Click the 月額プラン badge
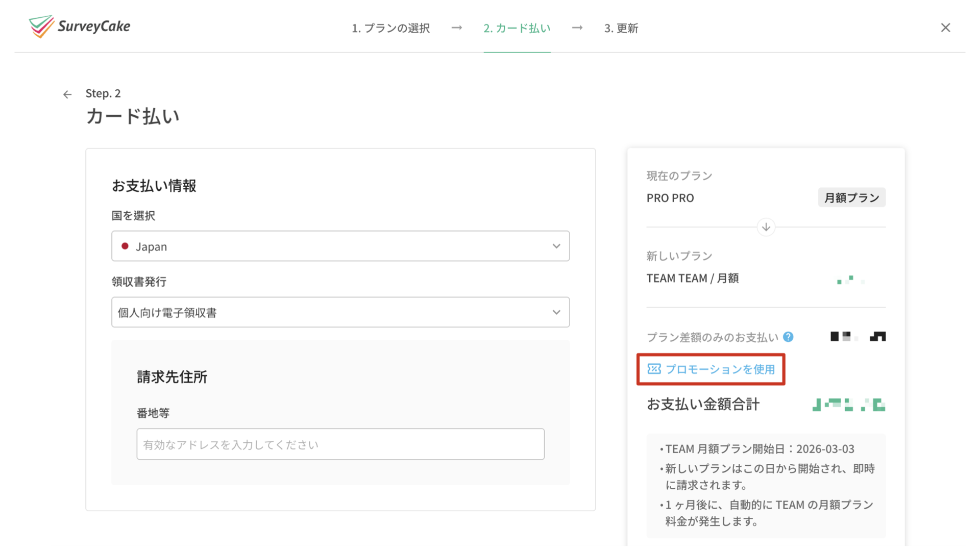 (851, 197)
